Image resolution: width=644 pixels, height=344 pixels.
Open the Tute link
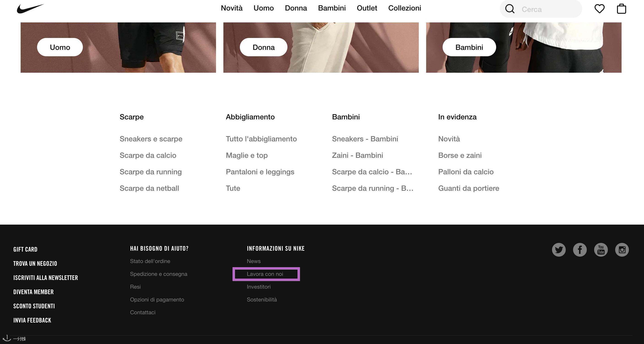point(233,188)
